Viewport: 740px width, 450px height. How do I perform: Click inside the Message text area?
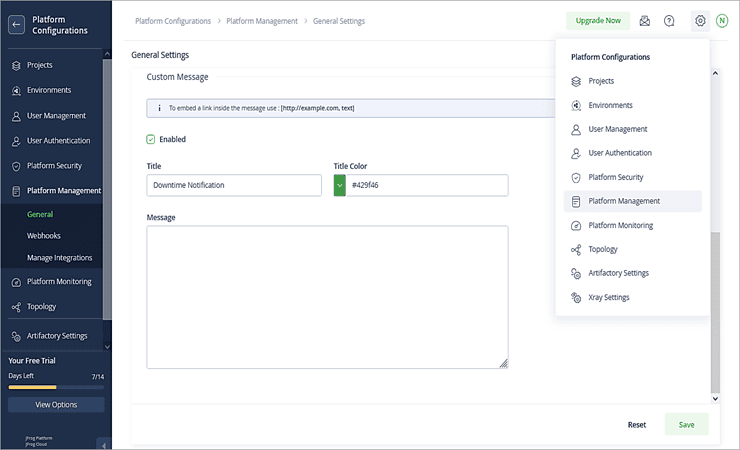coord(327,296)
